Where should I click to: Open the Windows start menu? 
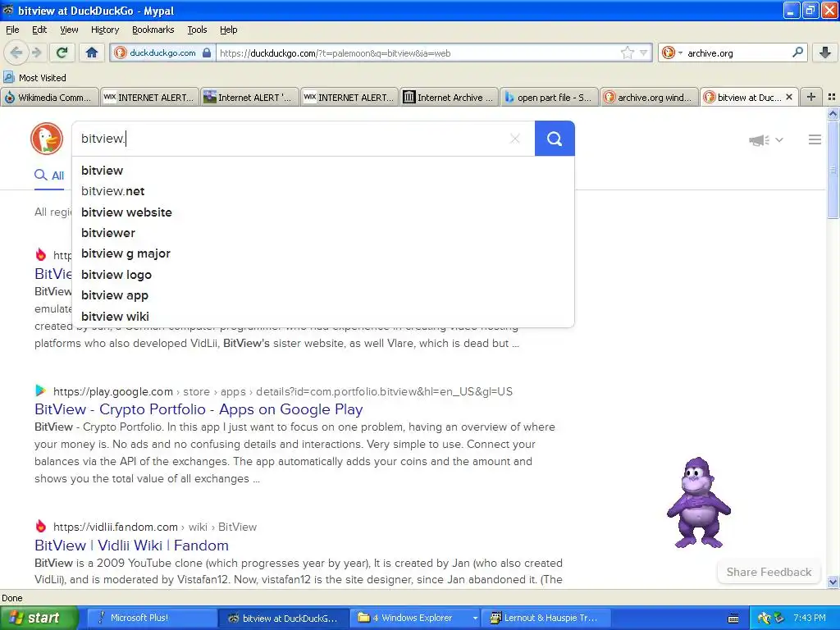[x=39, y=618]
